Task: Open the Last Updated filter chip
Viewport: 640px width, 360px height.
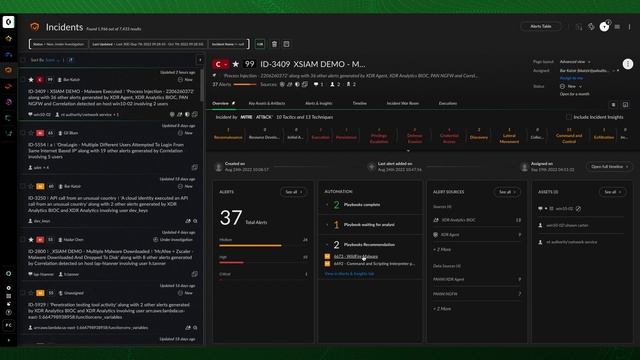Action: [x=148, y=44]
